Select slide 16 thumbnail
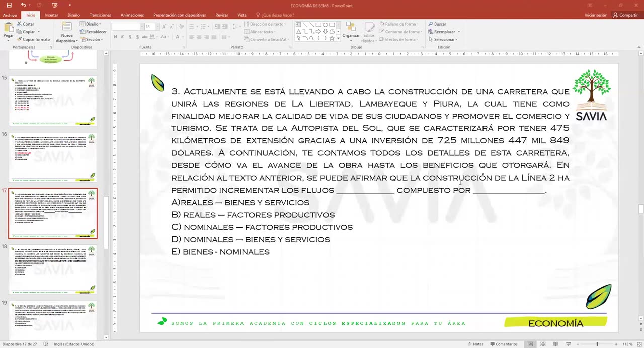This screenshot has height=348, width=644. click(52, 157)
